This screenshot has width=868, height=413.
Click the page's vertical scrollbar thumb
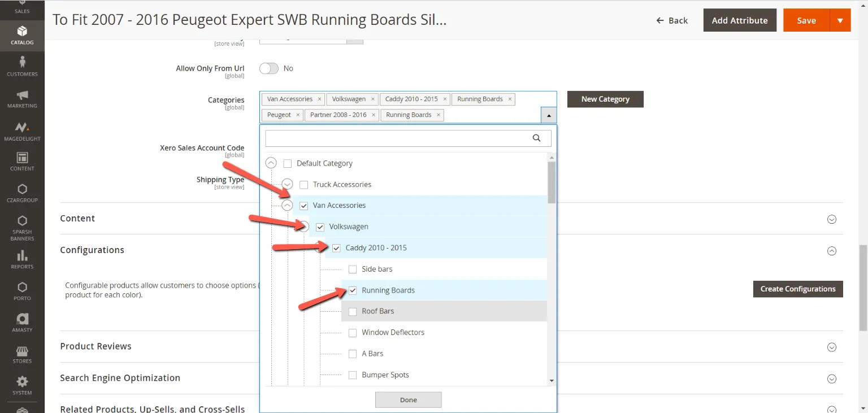[863, 288]
